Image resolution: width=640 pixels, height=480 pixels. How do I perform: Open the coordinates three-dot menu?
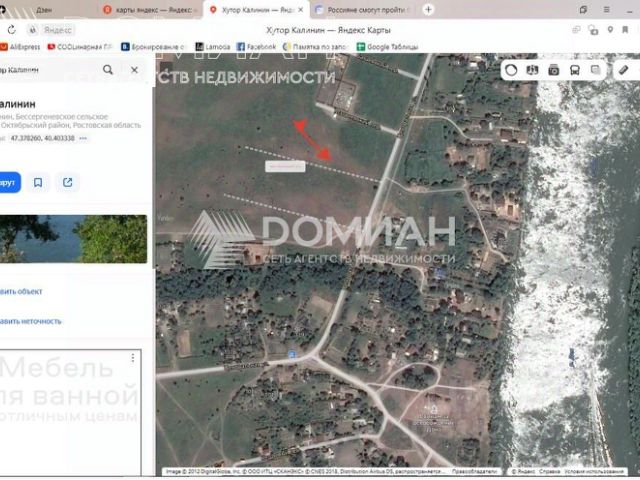pos(83,138)
